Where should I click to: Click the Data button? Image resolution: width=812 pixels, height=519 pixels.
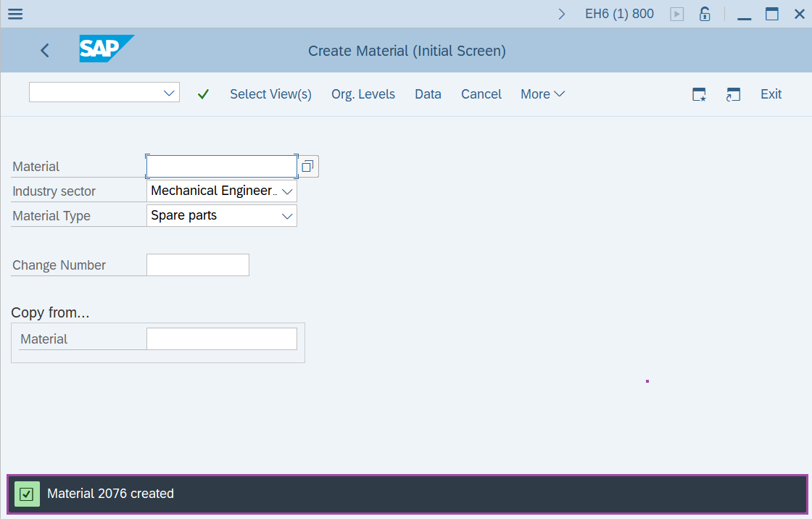click(x=428, y=94)
